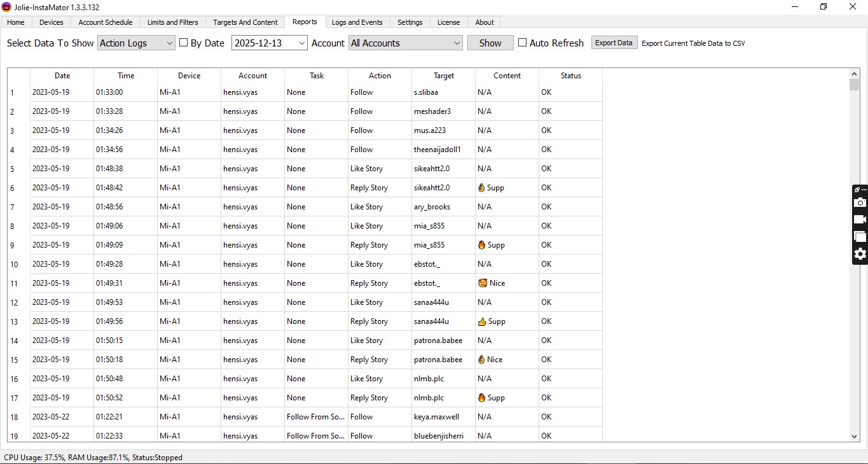
Task: Expand more options with the ellipsis icon
Action: [x=863, y=189]
